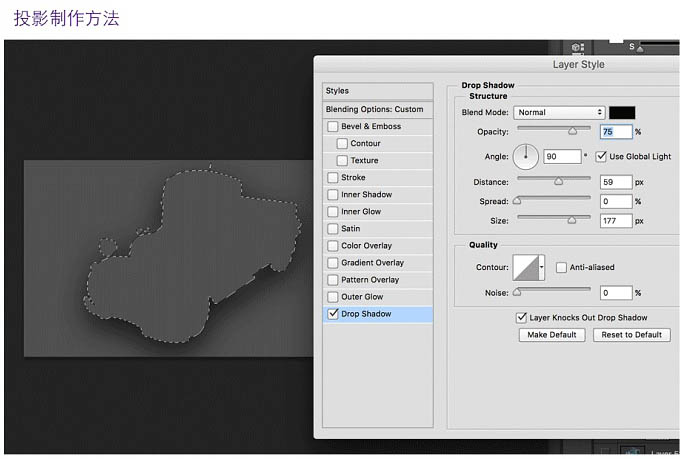Enable the Gradient Overlay checkbox
The image size is (683, 459).
click(x=333, y=263)
